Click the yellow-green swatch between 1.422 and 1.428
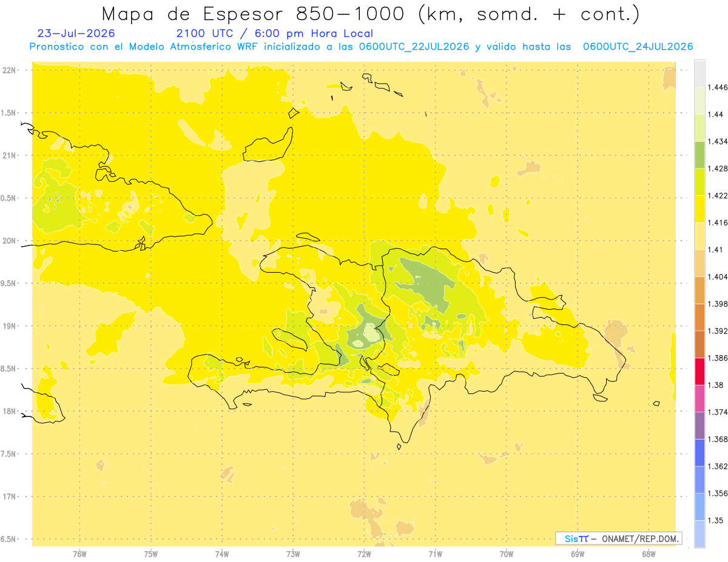The image size is (728, 562). (x=699, y=182)
